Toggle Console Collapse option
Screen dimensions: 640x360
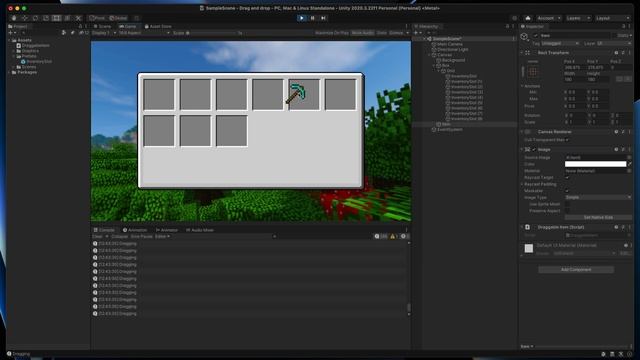[x=120, y=236]
